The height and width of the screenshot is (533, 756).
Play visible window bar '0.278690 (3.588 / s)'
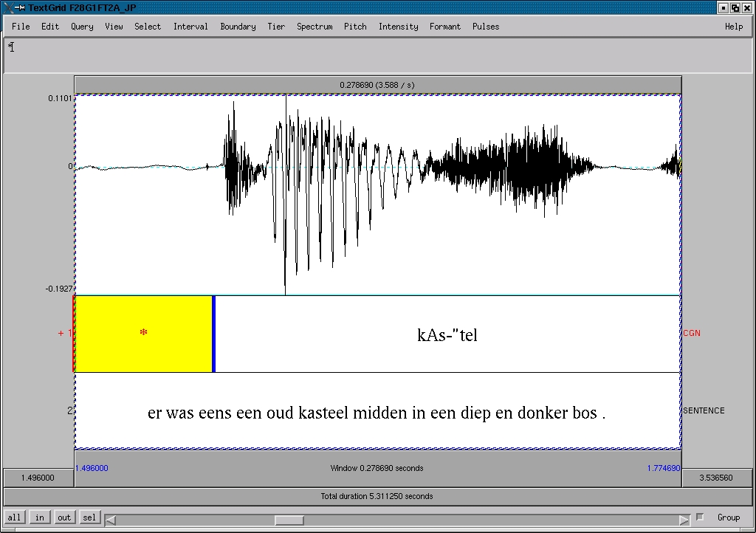[x=377, y=85]
